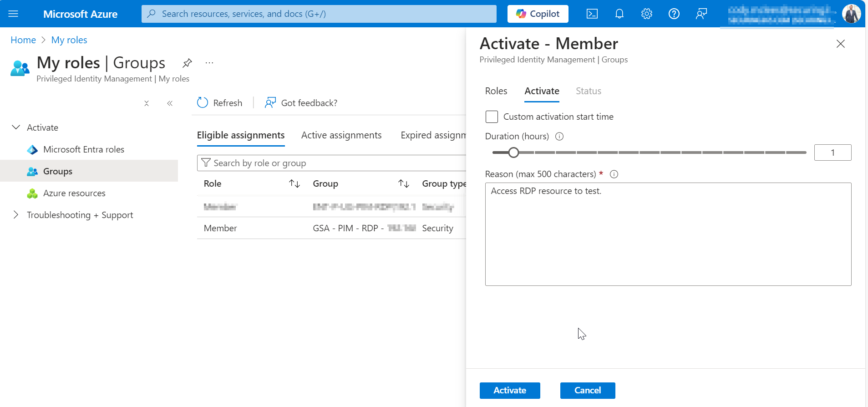This screenshot has height=407, width=868.
Task: Open the Roles tab in the panel
Action: click(496, 91)
